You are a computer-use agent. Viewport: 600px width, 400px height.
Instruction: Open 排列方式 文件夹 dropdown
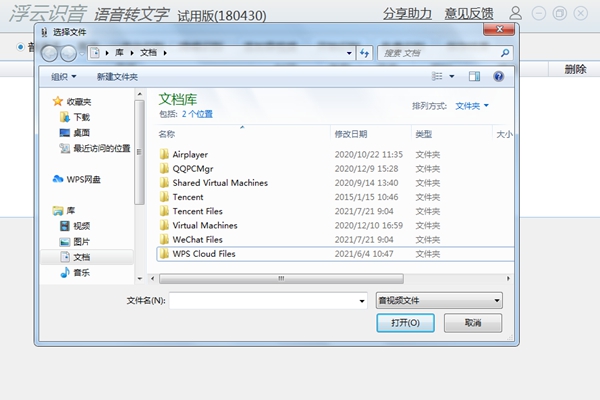(x=472, y=106)
